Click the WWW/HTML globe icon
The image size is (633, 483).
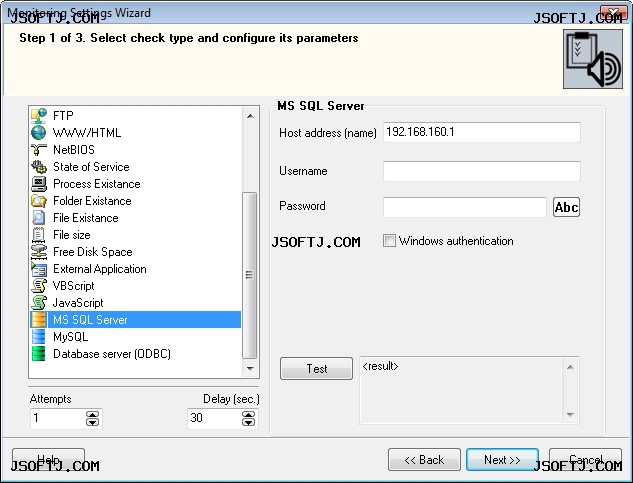pos(39,133)
